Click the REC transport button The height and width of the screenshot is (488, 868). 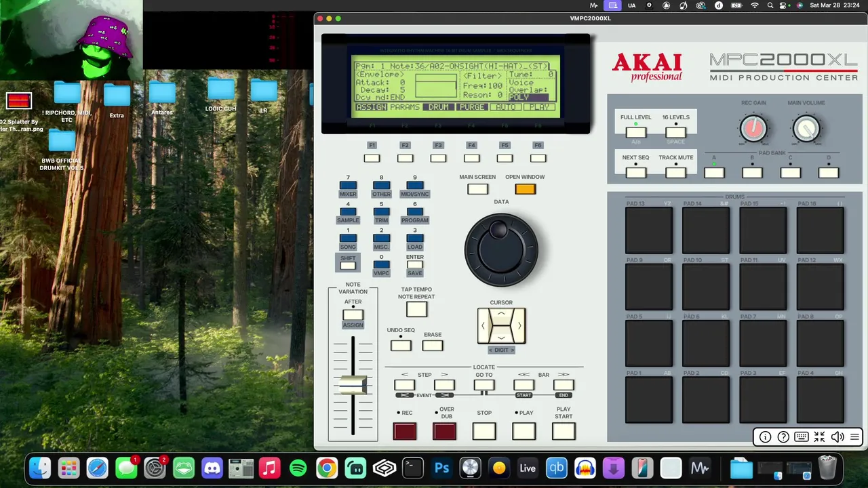click(x=405, y=431)
